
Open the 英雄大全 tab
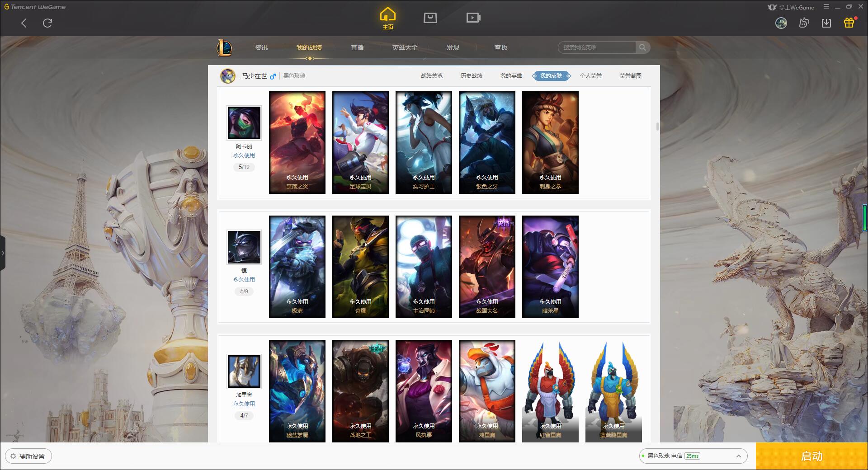point(405,47)
